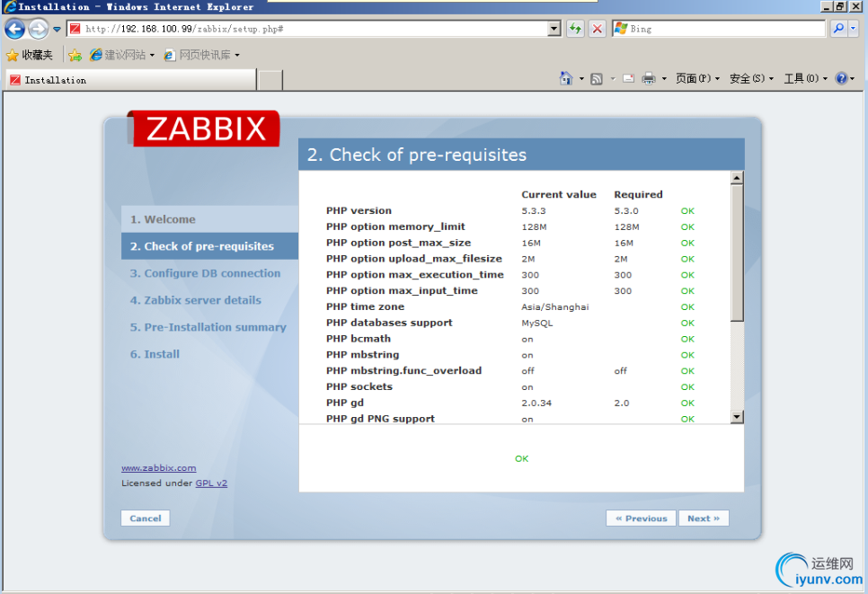Expand the Home button dropdown arrow
Screen dimensions: 868x594
tap(581, 78)
